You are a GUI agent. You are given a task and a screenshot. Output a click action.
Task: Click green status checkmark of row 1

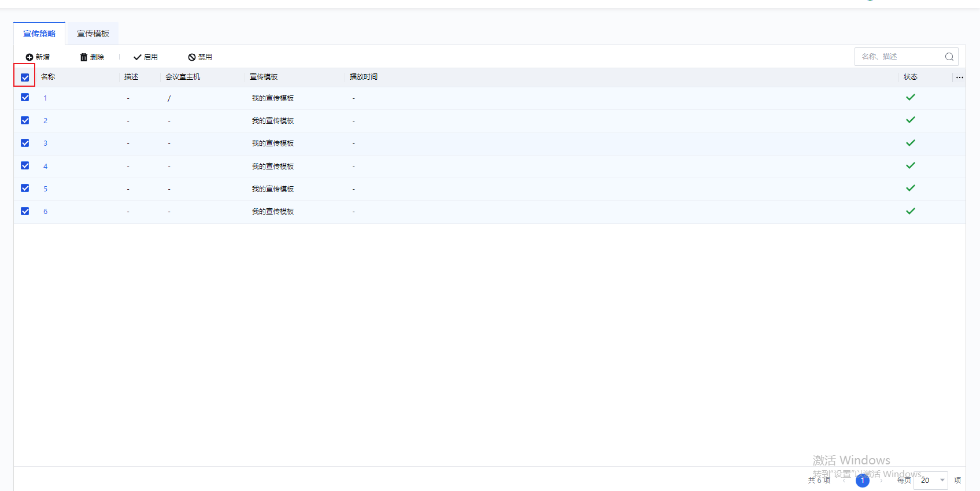910,98
